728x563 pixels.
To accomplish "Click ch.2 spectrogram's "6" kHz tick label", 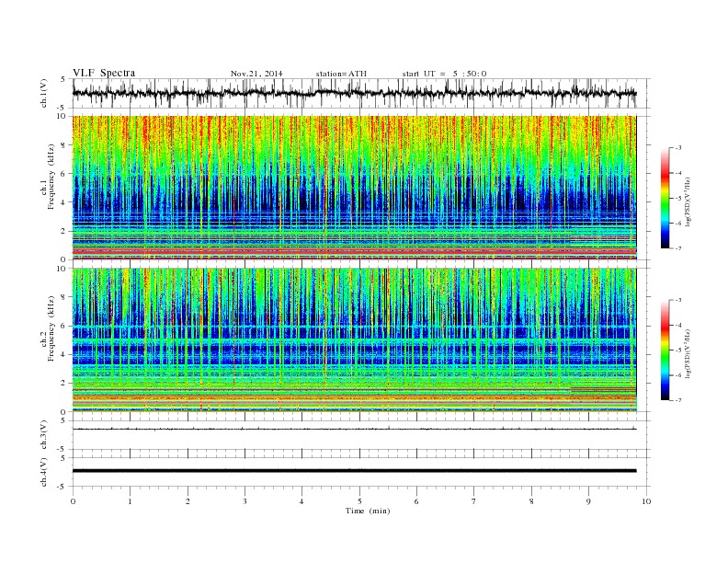I will [63, 326].
